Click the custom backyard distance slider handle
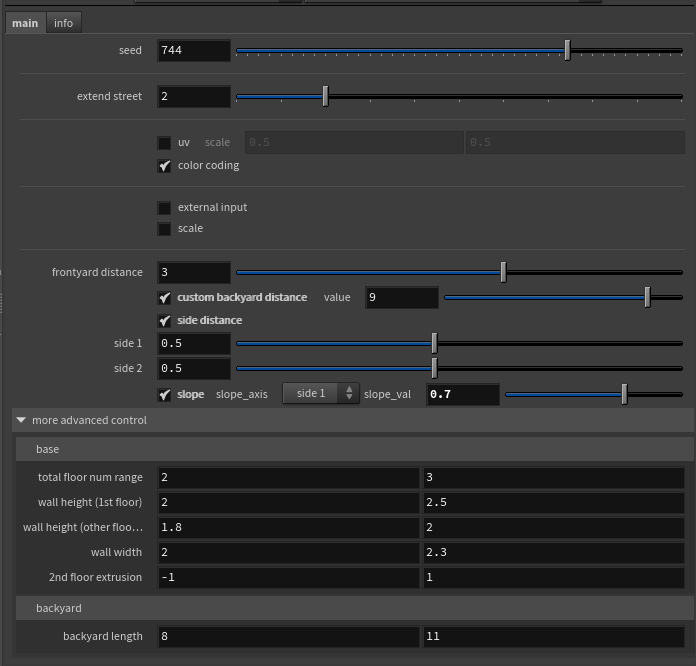The image size is (696, 666). click(x=648, y=297)
